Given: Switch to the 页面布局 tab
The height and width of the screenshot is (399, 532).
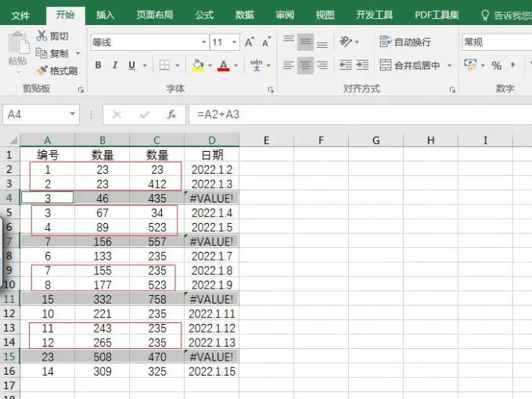Looking at the screenshot, I should click(x=155, y=15).
